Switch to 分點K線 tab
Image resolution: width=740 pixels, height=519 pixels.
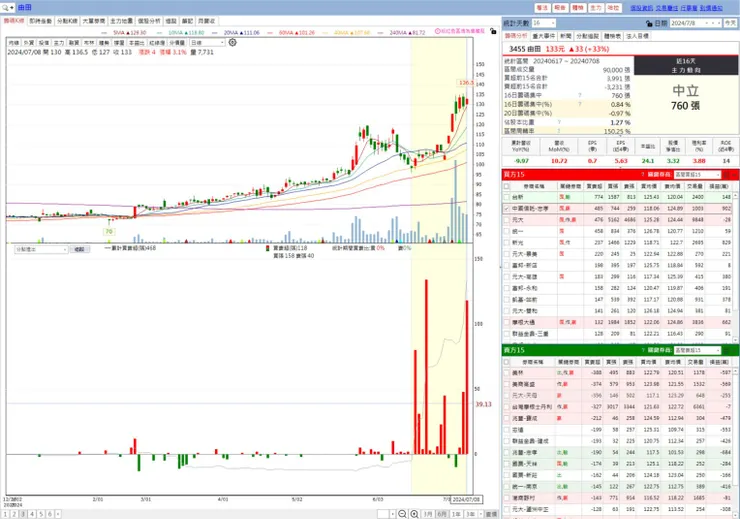[67, 21]
